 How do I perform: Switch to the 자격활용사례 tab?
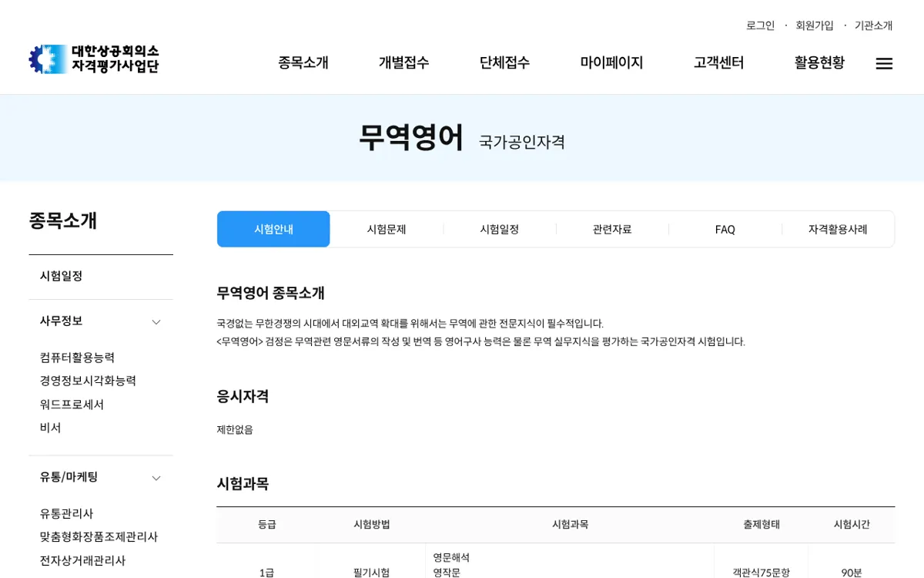(838, 229)
